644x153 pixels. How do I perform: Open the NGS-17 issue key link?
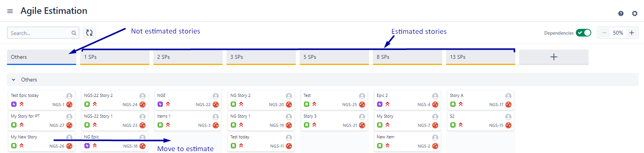496,105
